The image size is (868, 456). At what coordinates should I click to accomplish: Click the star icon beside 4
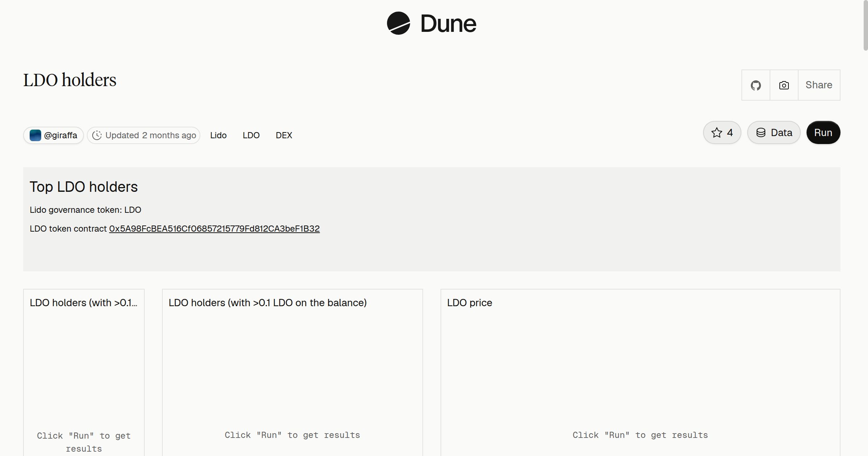point(717,132)
